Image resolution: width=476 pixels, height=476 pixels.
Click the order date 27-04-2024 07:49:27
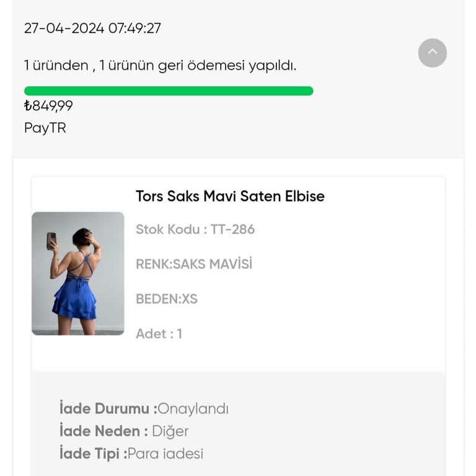(92, 29)
